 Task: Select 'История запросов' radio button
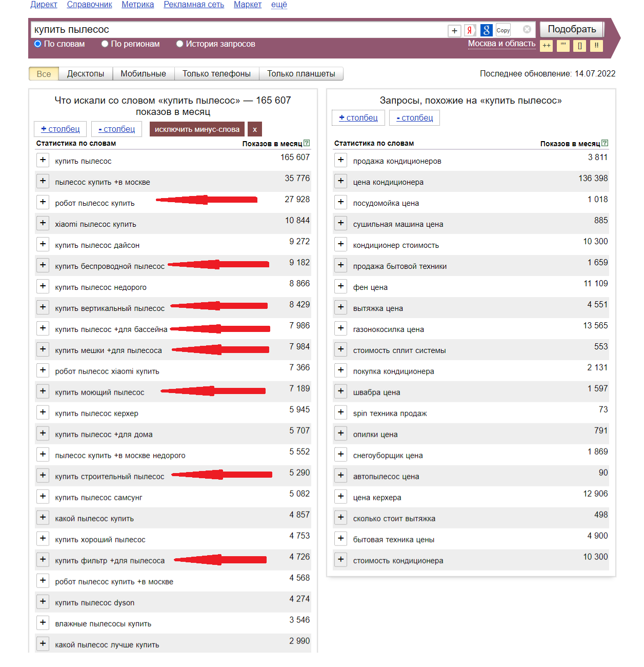(180, 44)
